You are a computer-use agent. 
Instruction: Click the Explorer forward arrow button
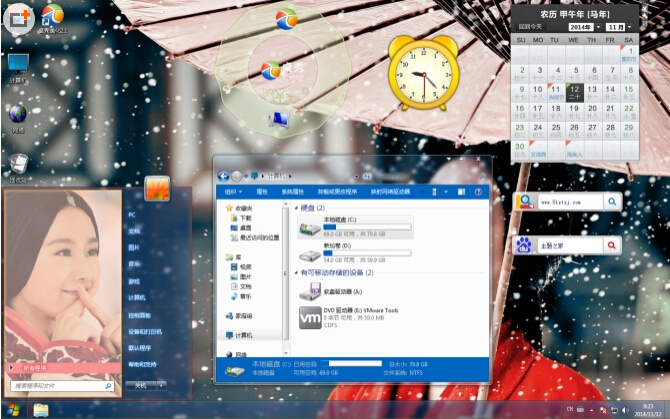[x=236, y=176]
